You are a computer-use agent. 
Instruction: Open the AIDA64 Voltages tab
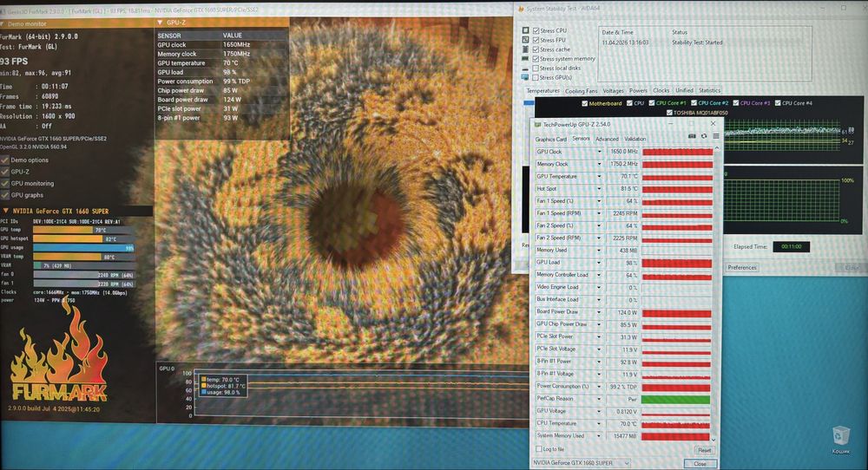(x=613, y=91)
